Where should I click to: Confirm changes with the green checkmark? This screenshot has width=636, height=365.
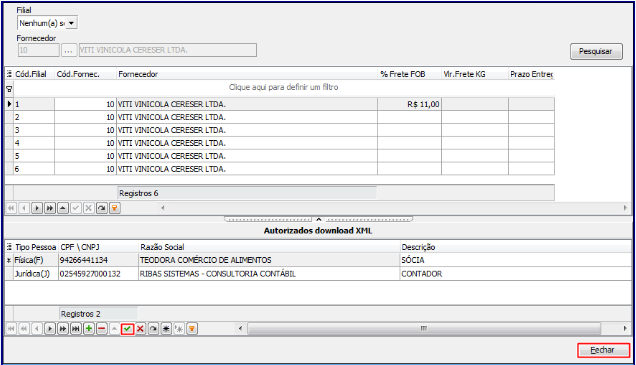point(127,328)
